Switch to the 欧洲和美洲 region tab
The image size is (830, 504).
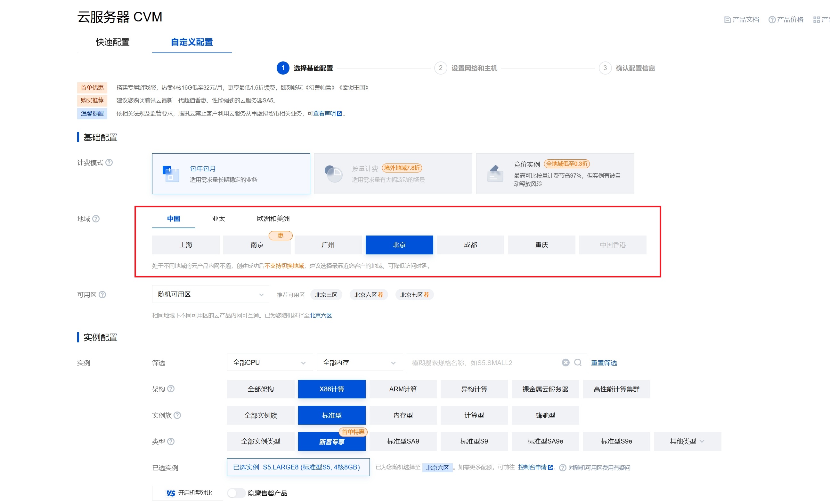coord(273,219)
